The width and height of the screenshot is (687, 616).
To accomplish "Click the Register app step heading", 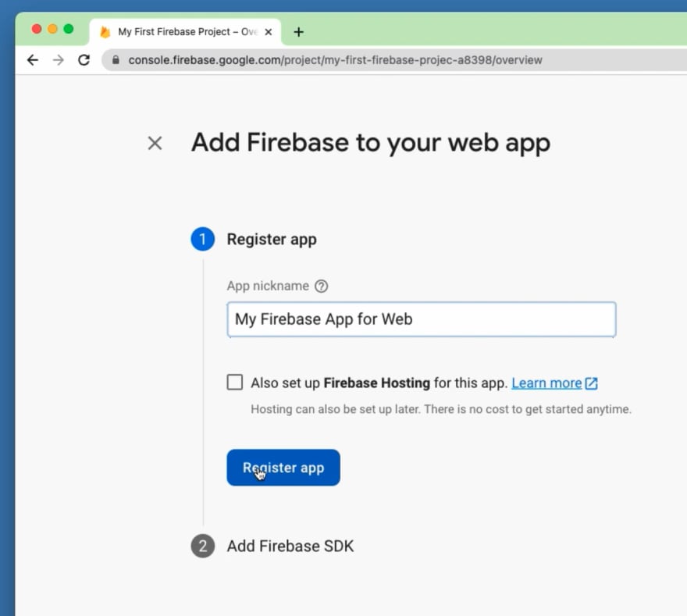I will tap(272, 240).
